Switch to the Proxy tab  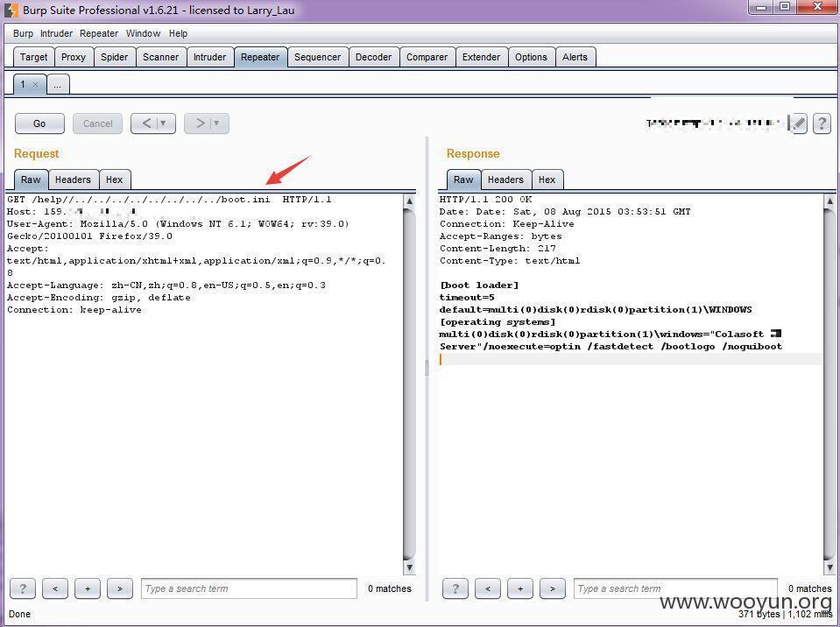pyautogui.click(x=74, y=57)
